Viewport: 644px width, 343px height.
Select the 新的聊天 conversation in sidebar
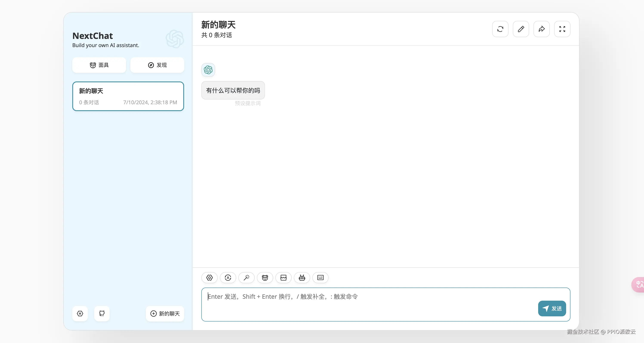point(128,96)
